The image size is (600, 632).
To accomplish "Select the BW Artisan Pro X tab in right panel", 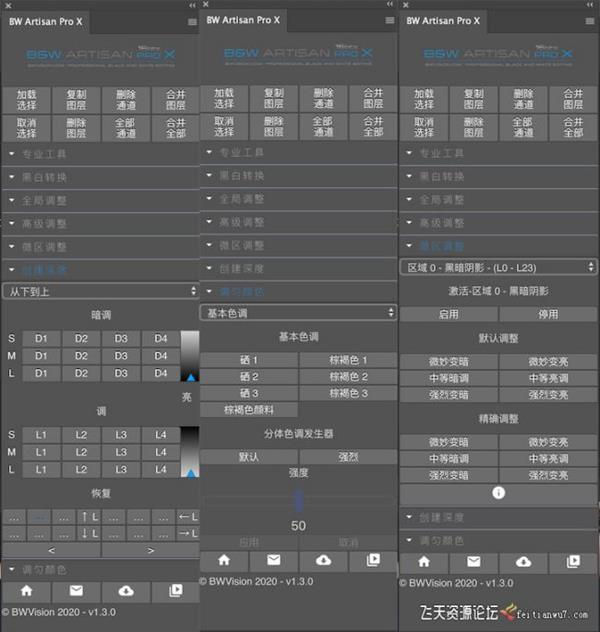I will click(443, 21).
